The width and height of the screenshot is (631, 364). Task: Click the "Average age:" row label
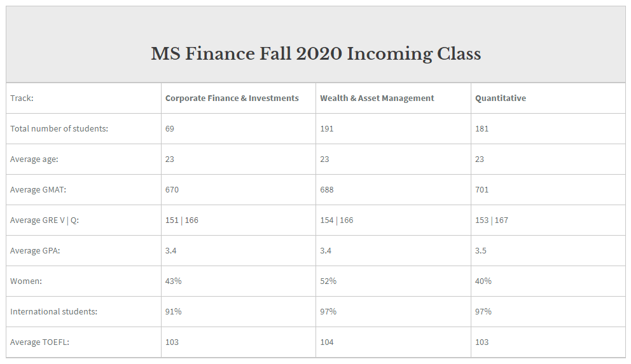pyautogui.click(x=34, y=159)
